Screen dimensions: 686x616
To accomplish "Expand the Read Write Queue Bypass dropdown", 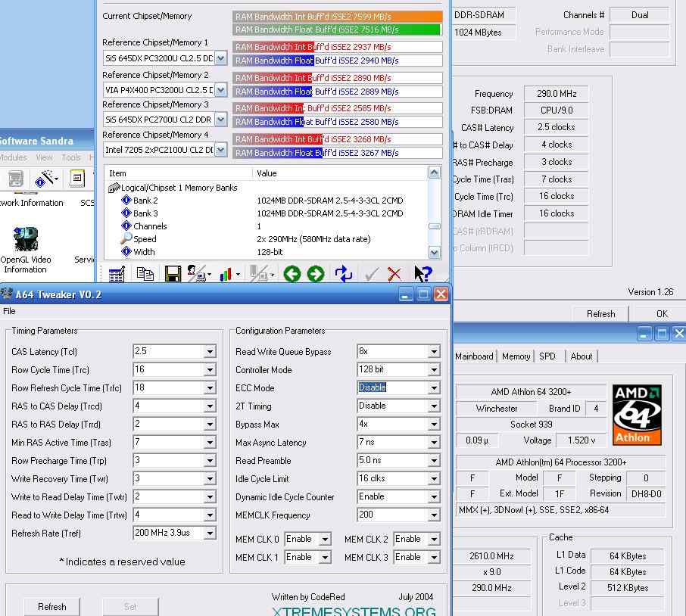I will pos(434,351).
